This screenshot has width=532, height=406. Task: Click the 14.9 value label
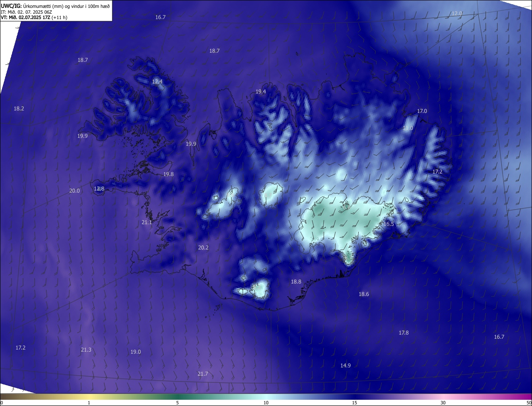click(345, 366)
